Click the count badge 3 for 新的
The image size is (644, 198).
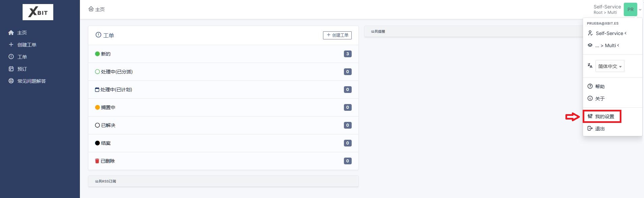click(348, 54)
